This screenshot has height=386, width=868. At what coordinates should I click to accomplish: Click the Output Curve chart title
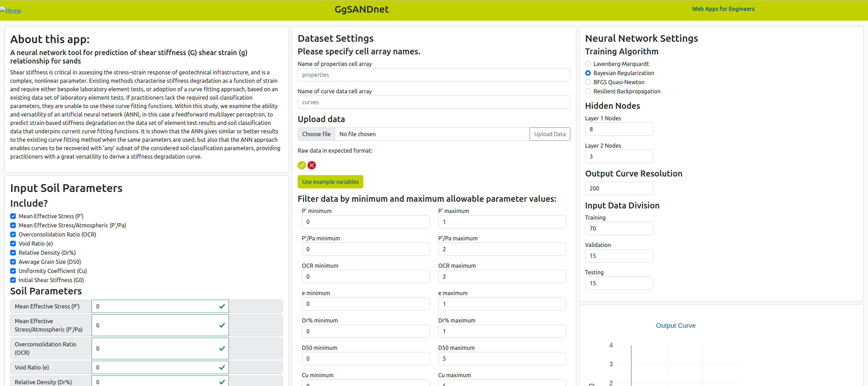(675, 326)
